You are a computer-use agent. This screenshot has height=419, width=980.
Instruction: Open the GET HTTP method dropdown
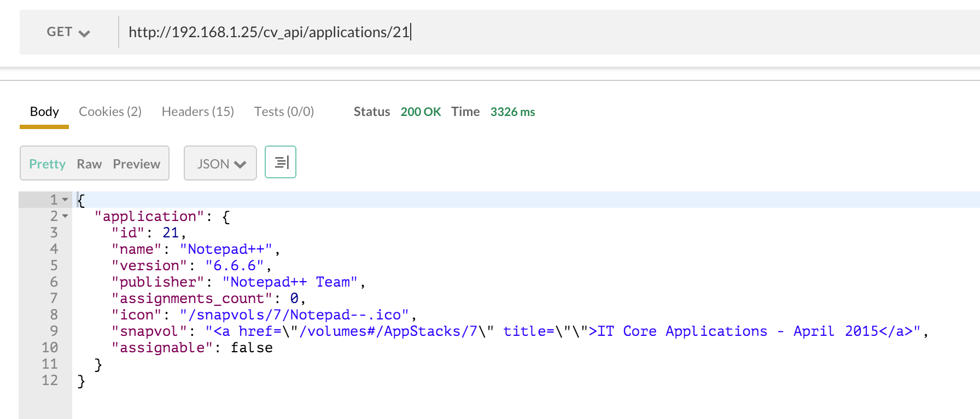click(x=68, y=32)
